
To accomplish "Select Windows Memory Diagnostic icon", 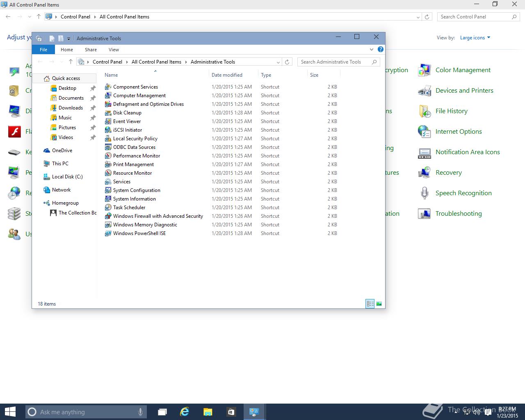I will pyautogui.click(x=108, y=225).
